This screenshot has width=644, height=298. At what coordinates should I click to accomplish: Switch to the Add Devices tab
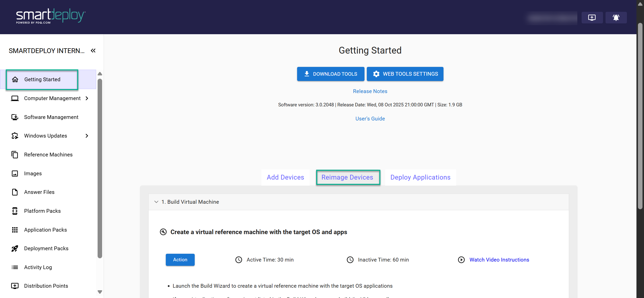coord(285,177)
